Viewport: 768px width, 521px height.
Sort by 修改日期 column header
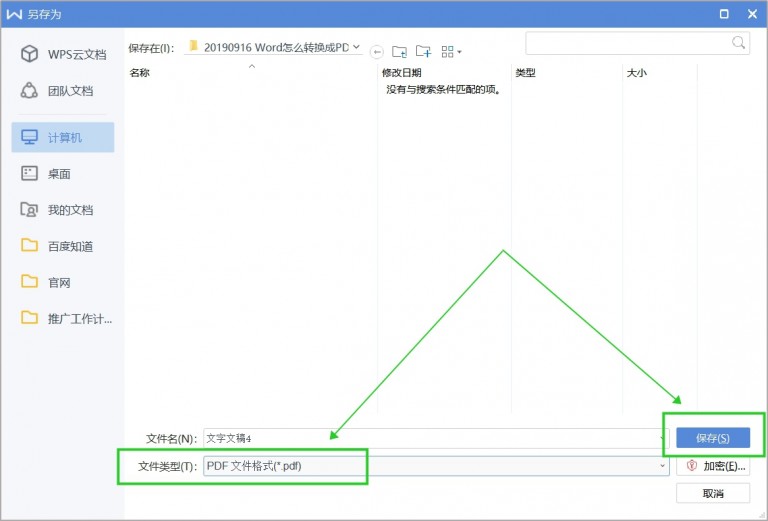pyautogui.click(x=402, y=73)
